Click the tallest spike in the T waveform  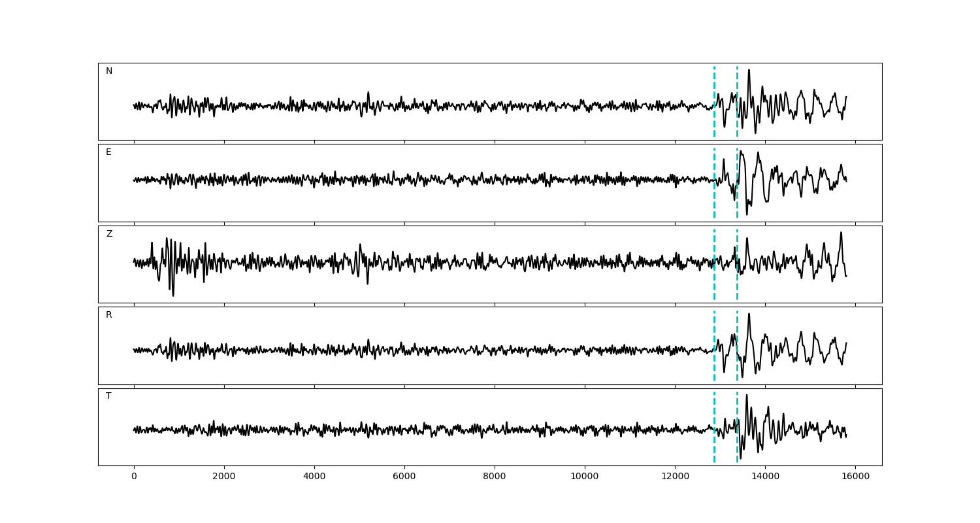(x=747, y=396)
